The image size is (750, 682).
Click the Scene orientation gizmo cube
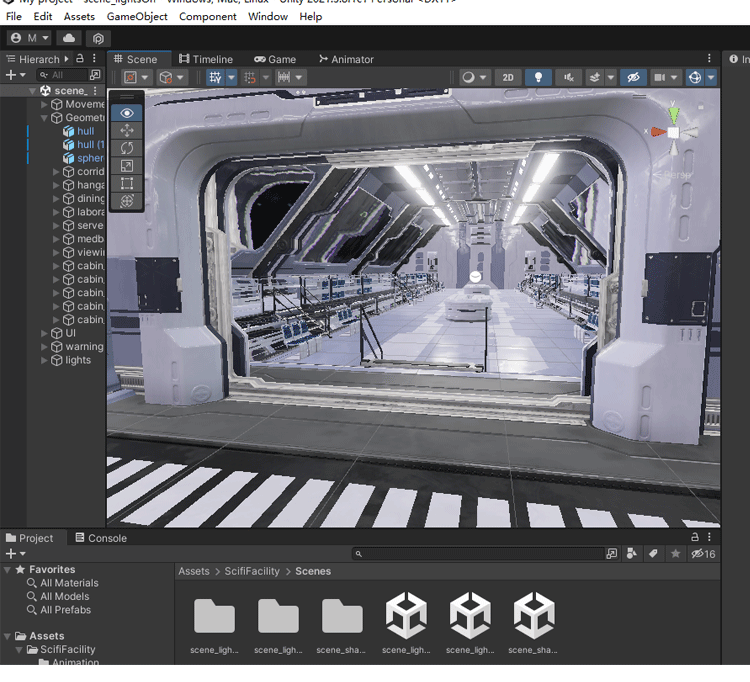(673, 132)
